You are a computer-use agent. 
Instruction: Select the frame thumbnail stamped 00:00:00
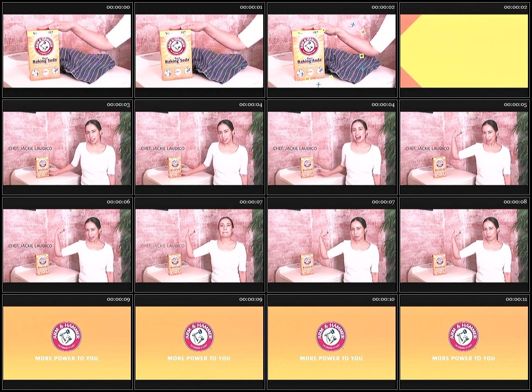tap(67, 50)
